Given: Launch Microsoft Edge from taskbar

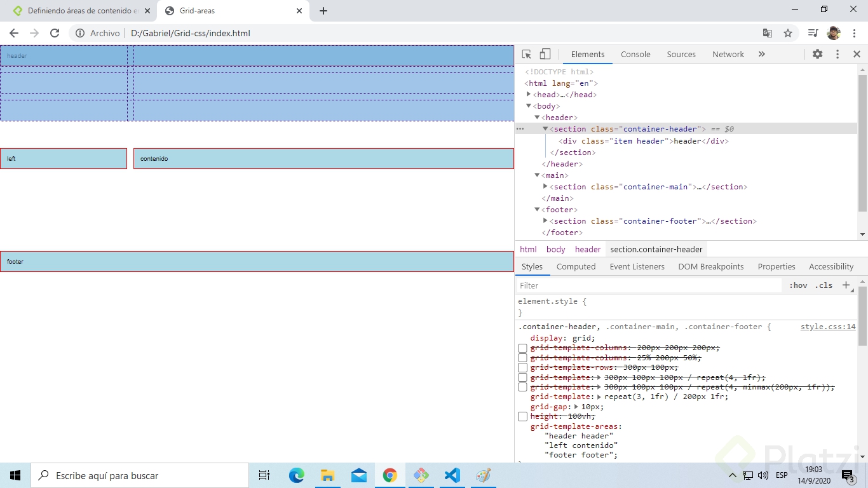Looking at the screenshot, I should [x=296, y=475].
